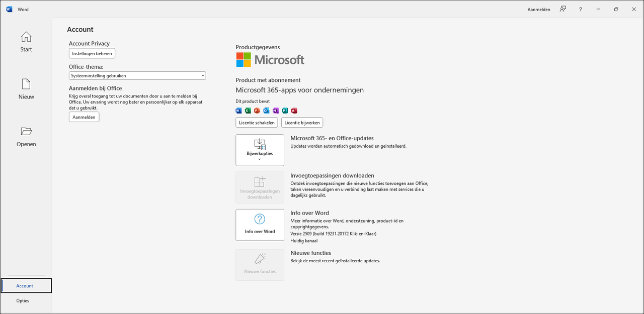Image resolution: width=644 pixels, height=314 pixels.
Task: Click the Access icon in product list
Action: 294,111
